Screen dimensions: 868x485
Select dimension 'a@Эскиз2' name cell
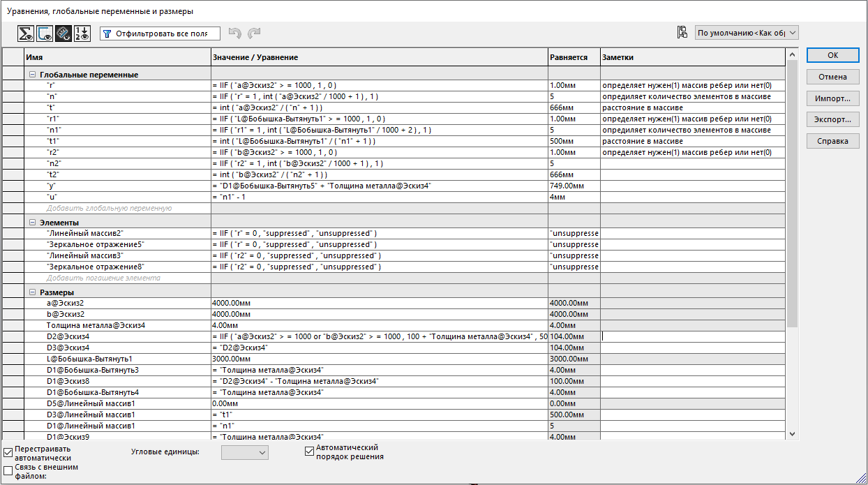(117, 303)
